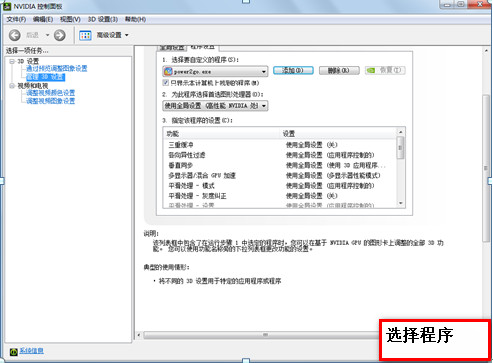The image size is (493, 363).
Task: Click the 设置 column header
Action: point(338,134)
